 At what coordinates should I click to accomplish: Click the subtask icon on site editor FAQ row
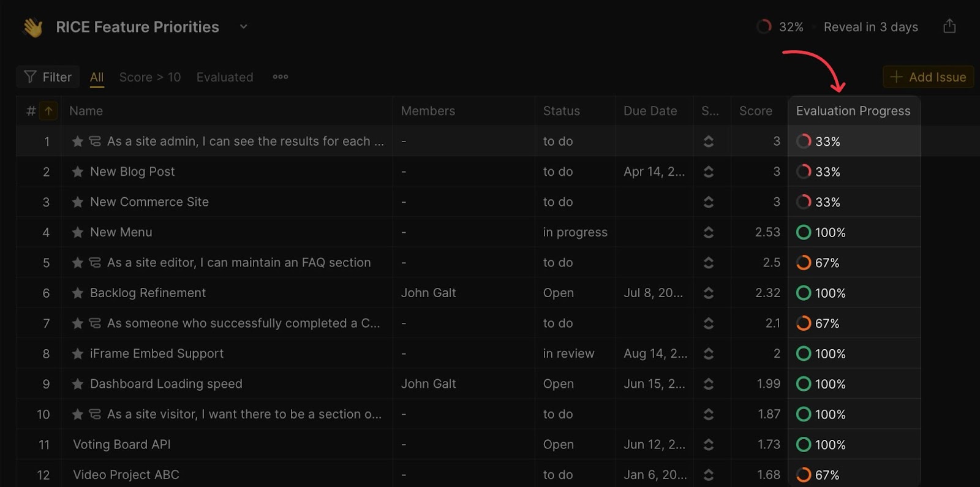coord(95,263)
